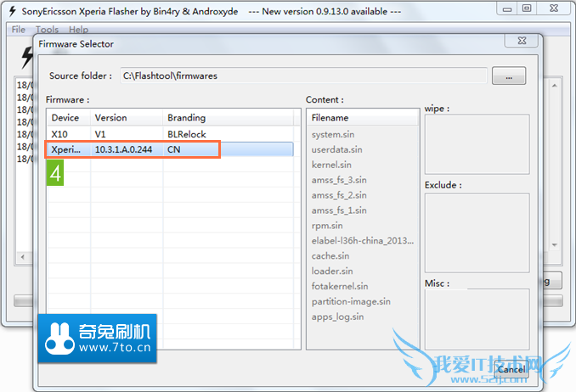Image resolution: width=576 pixels, height=392 pixels.
Task: Click the BLRelock branding cell
Action: point(187,134)
